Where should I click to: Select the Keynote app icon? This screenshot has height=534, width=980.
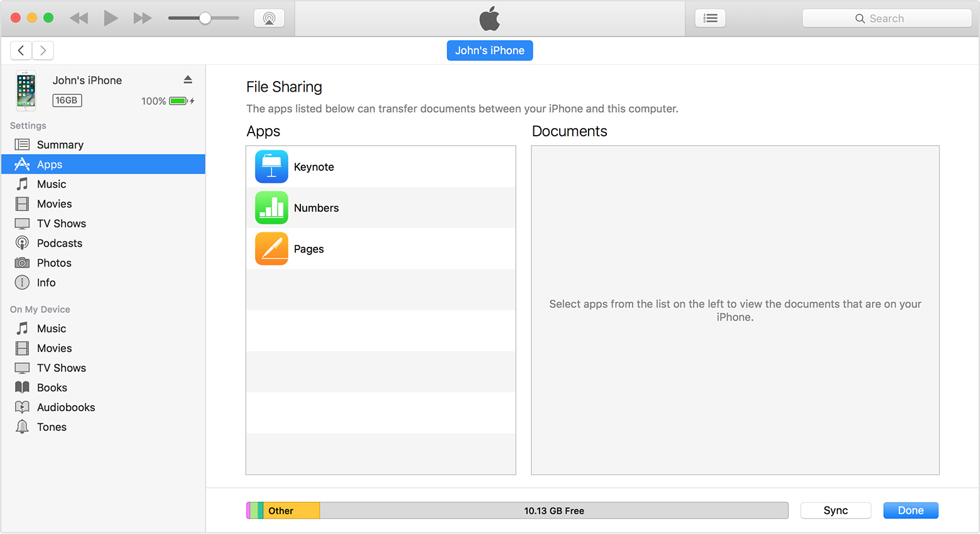tap(271, 166)
